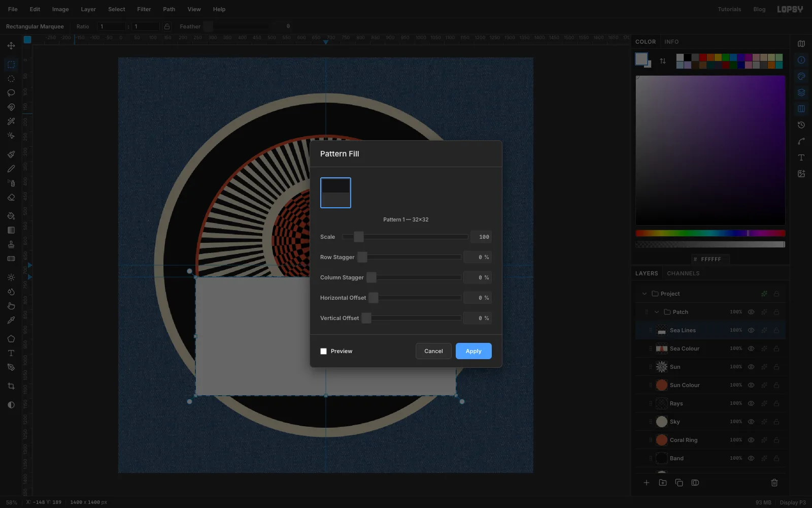812x508 pixels.
Task: Hide the Sea Lines layer
Action: click(x=751, y=330)
